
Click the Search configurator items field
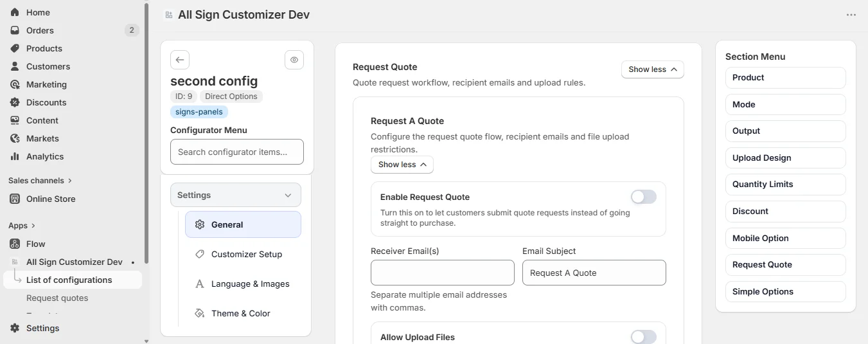[237, 152]
